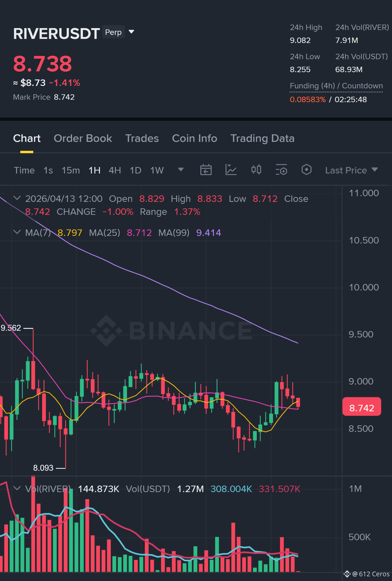Expand more time intervals dropdown

[x=181, y=170]
